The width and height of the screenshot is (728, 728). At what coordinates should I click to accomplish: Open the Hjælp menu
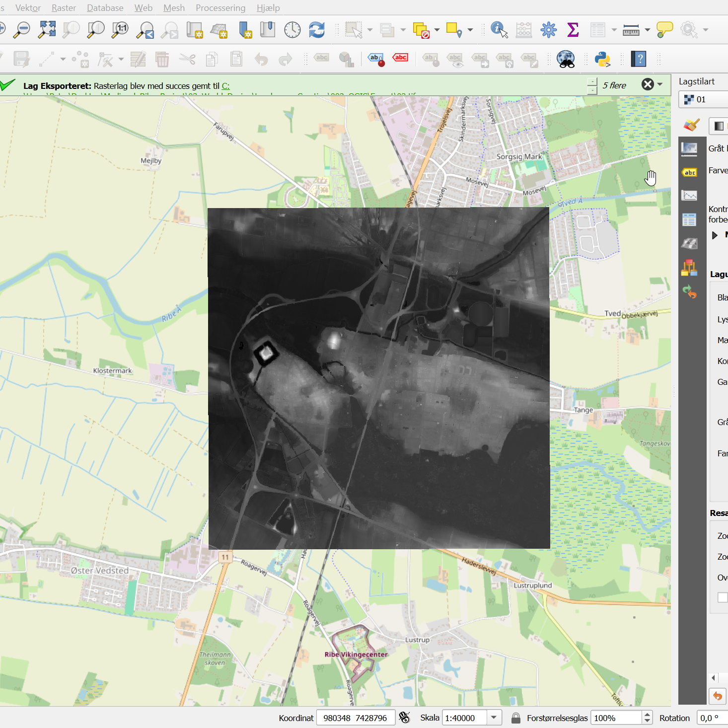(268, 8)
